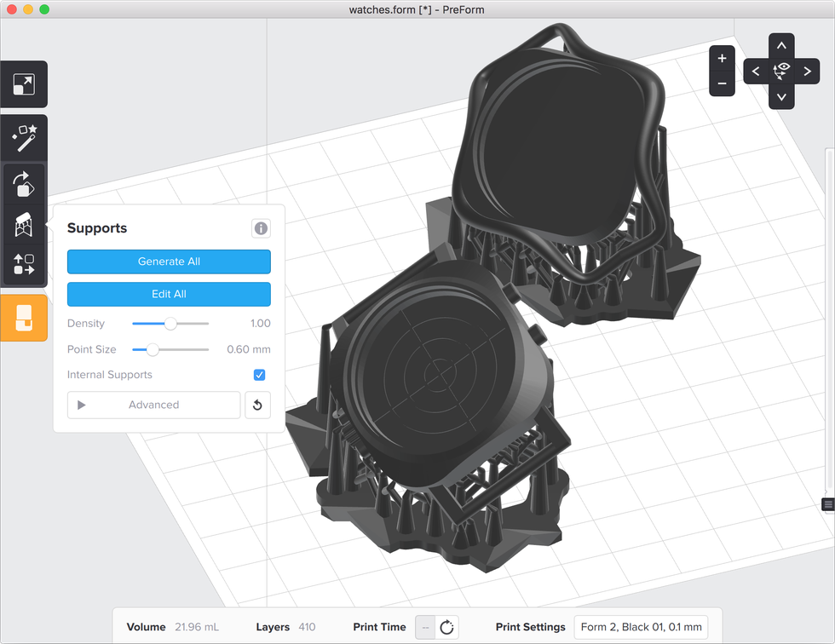This screenshot has width=835, height=644.
Task: Open the Supports tool panel
Action: click(24, 224)
